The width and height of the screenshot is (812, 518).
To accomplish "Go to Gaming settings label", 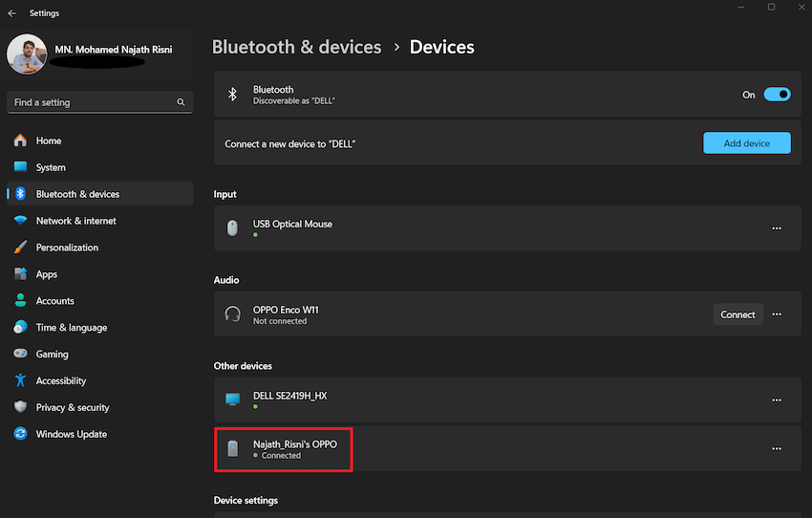I will coord(52,355).
